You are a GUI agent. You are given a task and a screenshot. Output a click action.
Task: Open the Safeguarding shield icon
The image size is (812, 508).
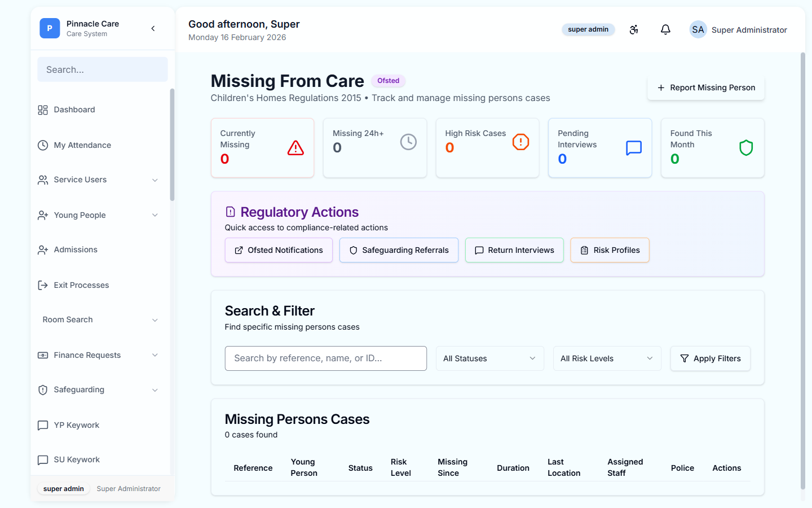[x=42, y=389]
